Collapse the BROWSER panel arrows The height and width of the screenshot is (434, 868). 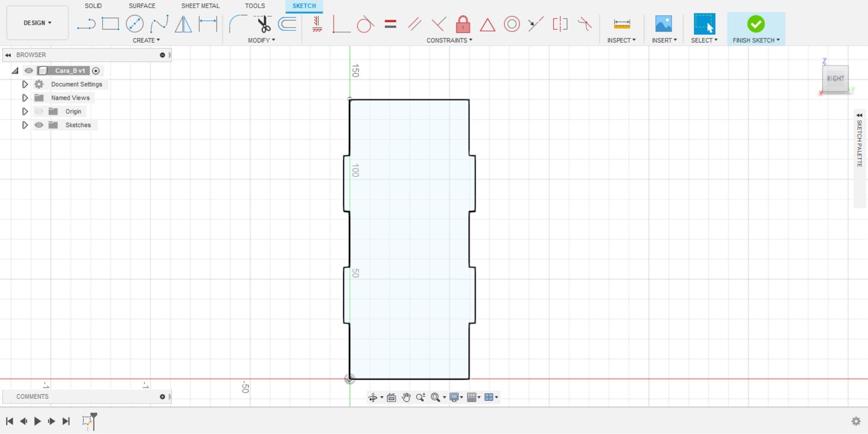tap(8, 55)
